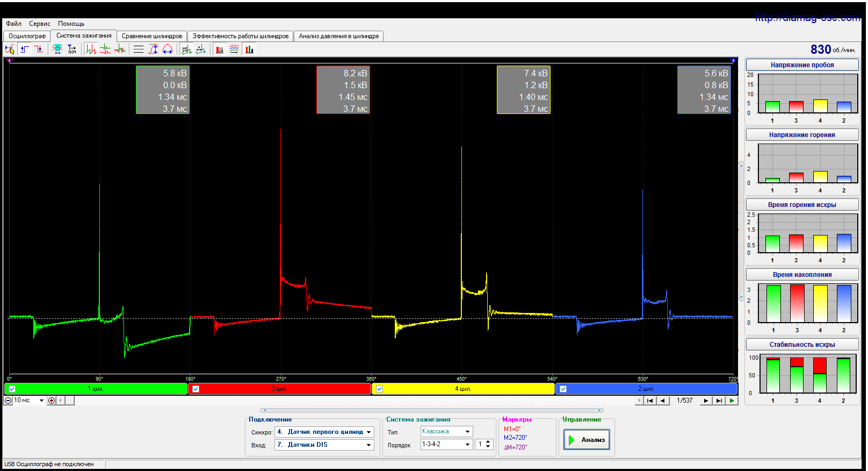Click the vertical amplitude scale icon
This screenshot has width=868, height=471.
tap(153, 49)
